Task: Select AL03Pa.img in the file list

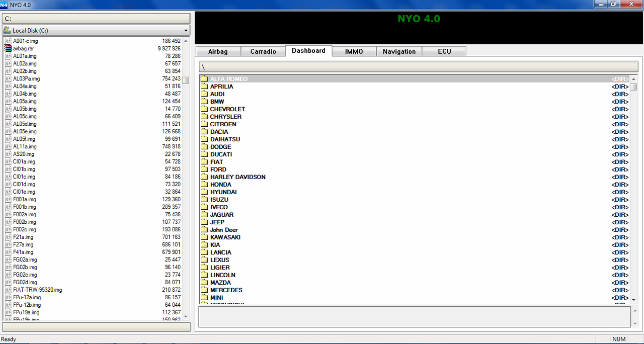Action: click(x=93, y=78)
